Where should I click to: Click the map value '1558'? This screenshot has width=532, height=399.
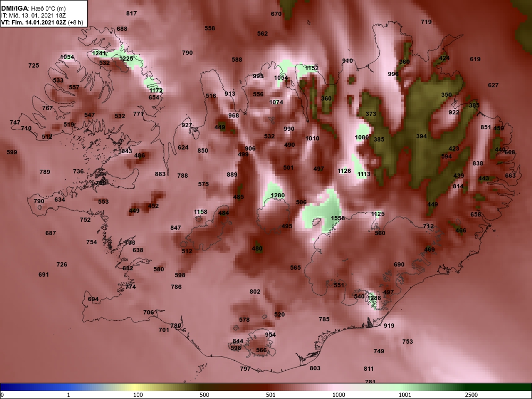tap(338, 218)
